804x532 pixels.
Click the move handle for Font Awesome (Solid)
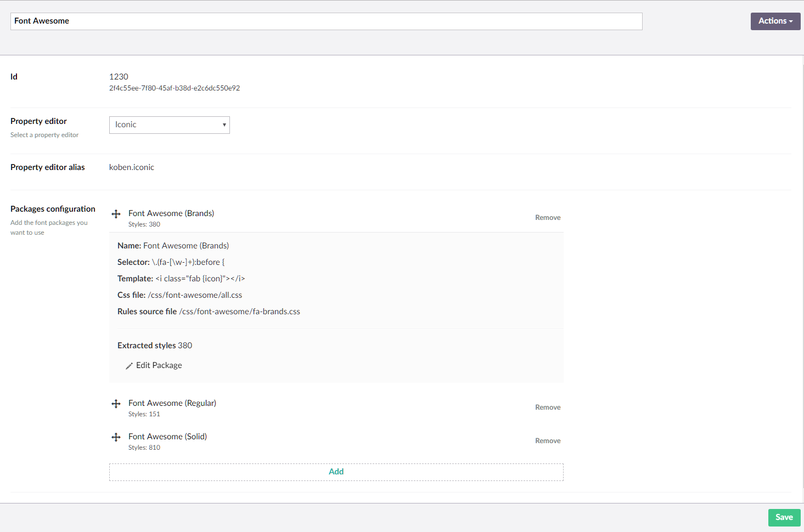pos(116,437)
